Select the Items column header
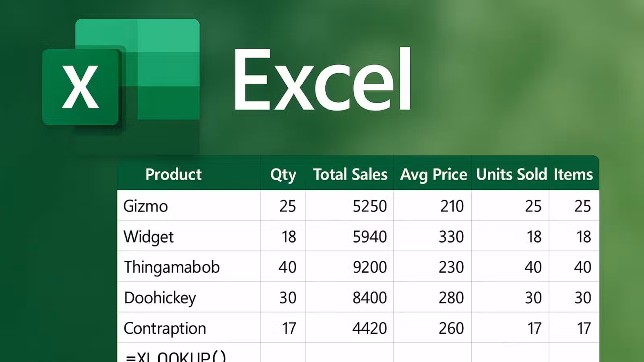The width and height of the screenshot is (644, 362). 573,175
